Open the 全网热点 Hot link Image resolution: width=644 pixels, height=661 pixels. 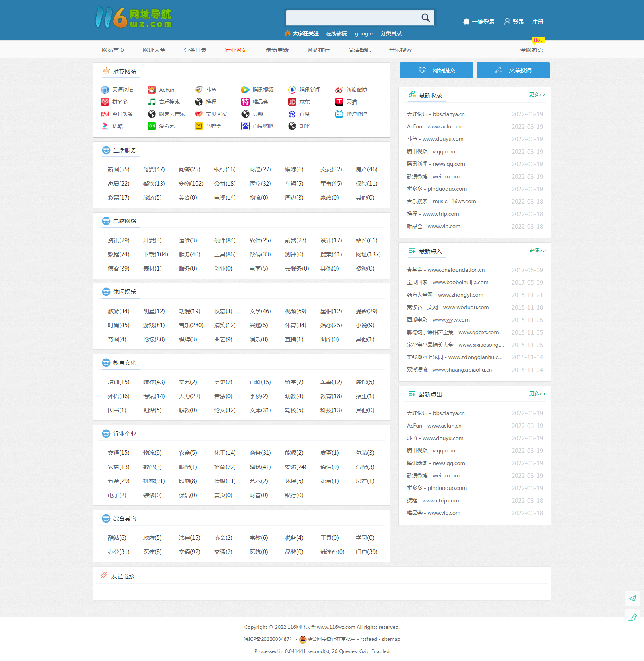tap(532, 50)
